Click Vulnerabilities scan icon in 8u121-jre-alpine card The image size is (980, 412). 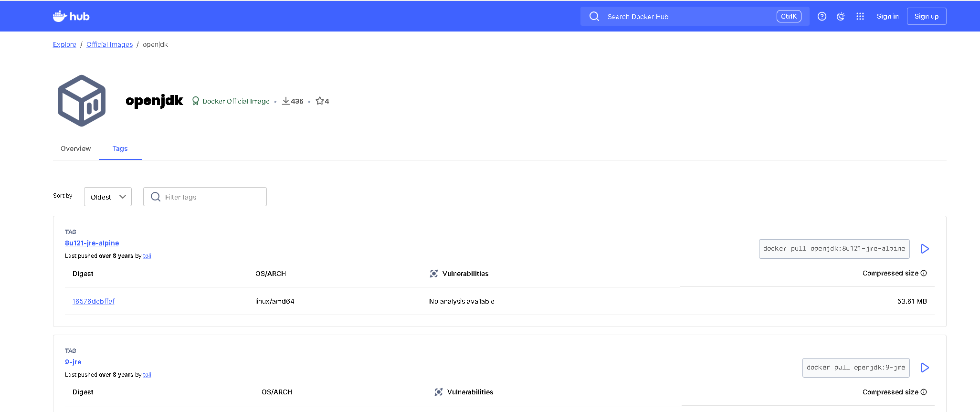click(x=434, y=274)
